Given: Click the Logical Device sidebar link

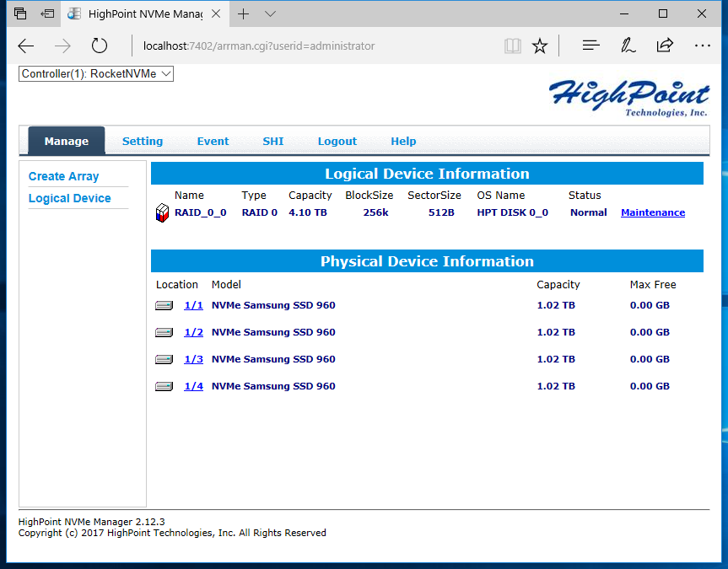Looking at the screenshot, I should click(70, 198).
